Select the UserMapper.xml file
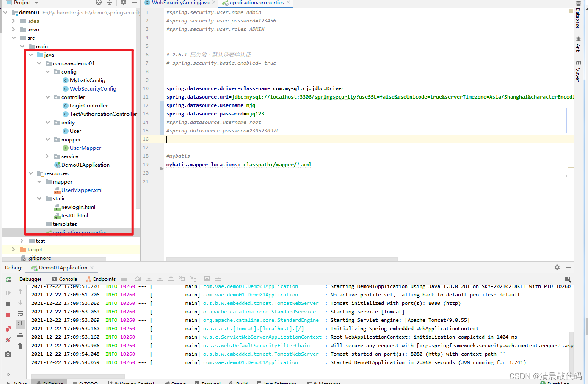 click(x=82, y=190)
